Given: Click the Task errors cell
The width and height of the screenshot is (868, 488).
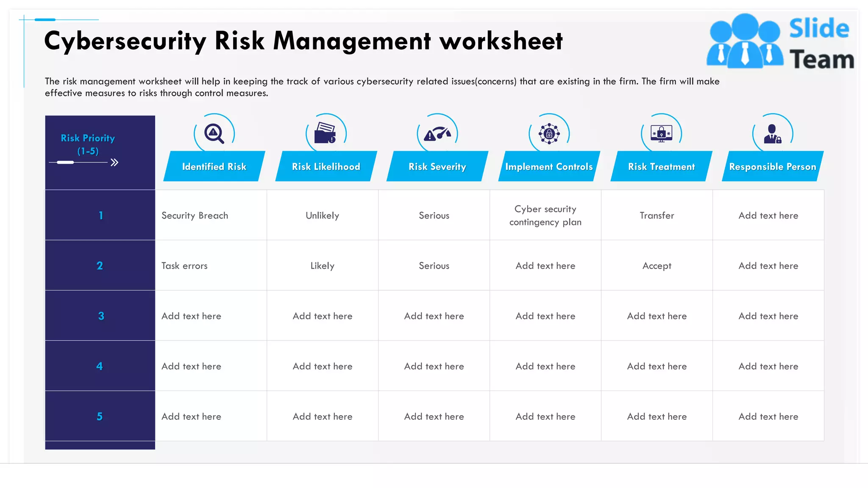Looking at the screenshot, I should (184, 266).
